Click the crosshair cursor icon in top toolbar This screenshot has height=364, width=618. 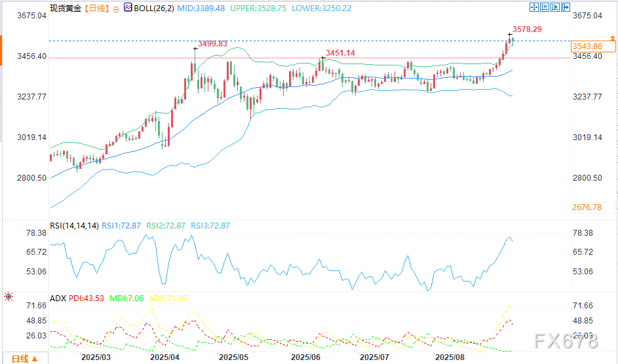[535, 7]
